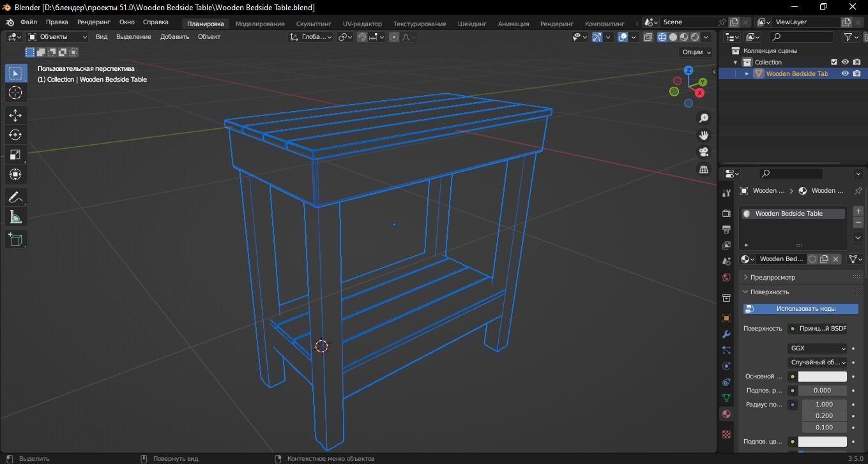Open the Physics properties tab
The height and width of the screenshot is (464, 868).
click(x=726, y=366)
